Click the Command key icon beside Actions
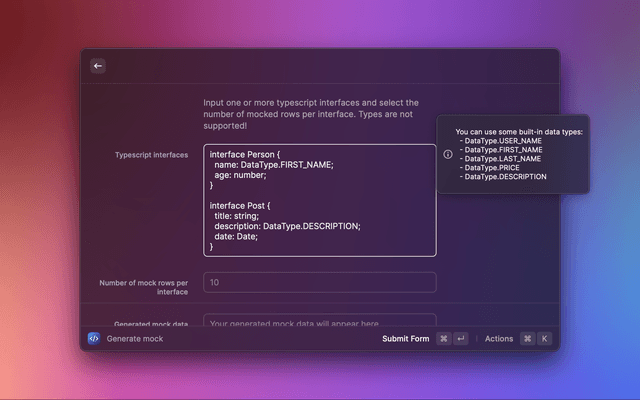The height and width of the screenshot is (400, 640). point(527,339)
